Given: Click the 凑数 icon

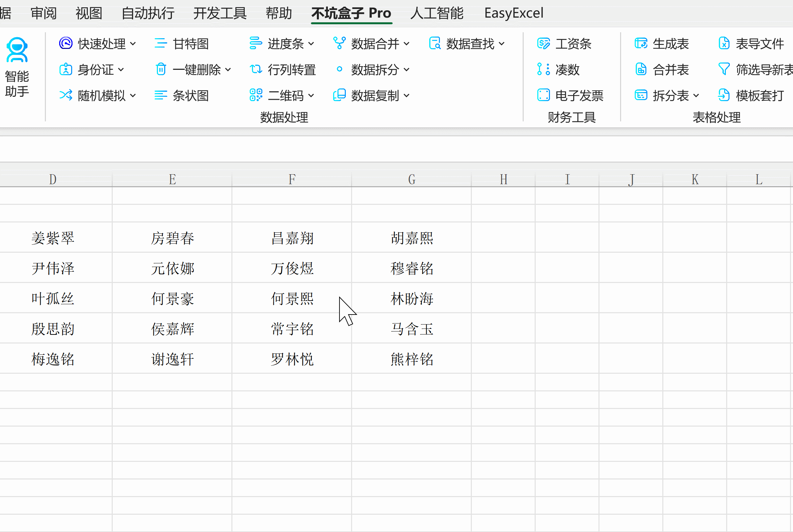Looking at the screenshot, I should click(543, 69).
